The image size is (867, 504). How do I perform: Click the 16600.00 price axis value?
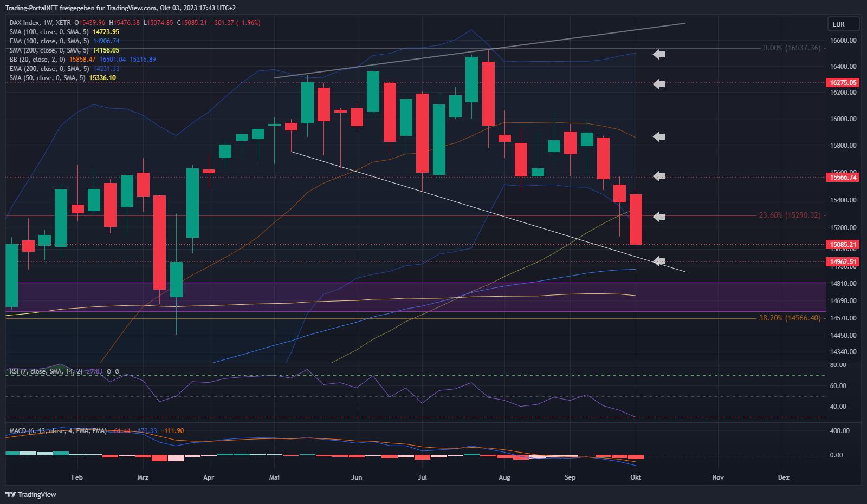click(x=843, y=41)
